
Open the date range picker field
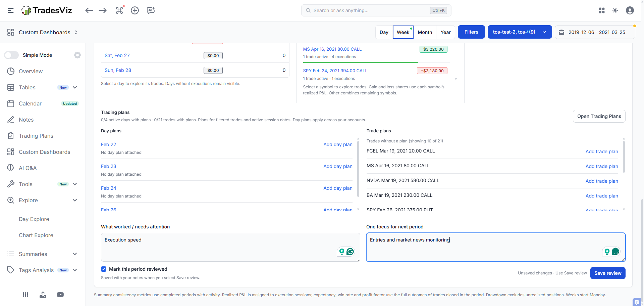[595, 32]
